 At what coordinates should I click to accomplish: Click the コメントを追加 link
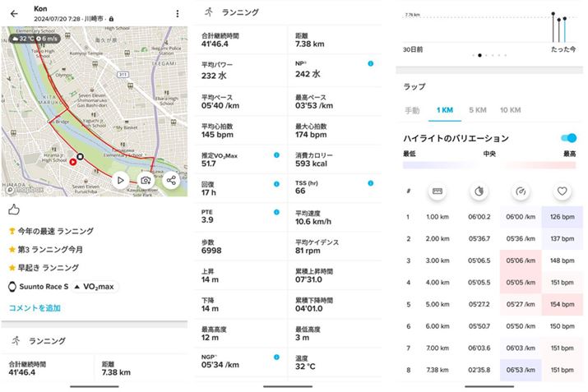[35, 308]
